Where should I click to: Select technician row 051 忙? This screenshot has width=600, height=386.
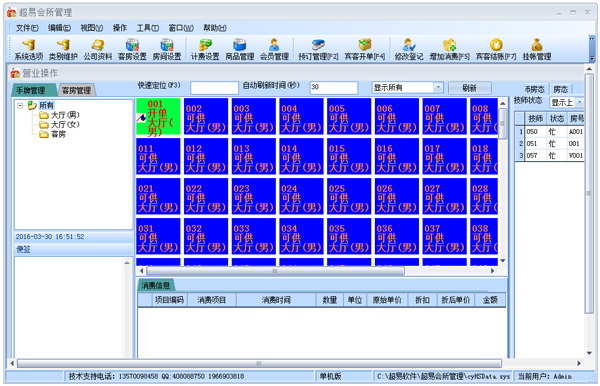click(550, 143)
